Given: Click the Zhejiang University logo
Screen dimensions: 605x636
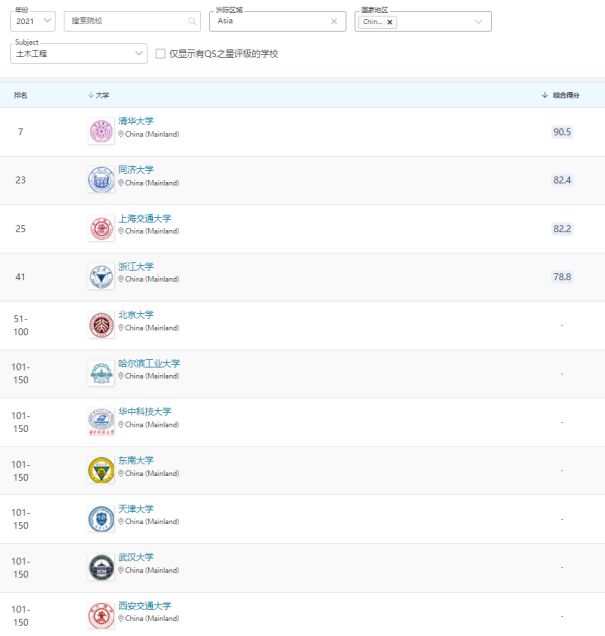Looking at the screenshot, I should pyautogui.click(x=101, y=277).
